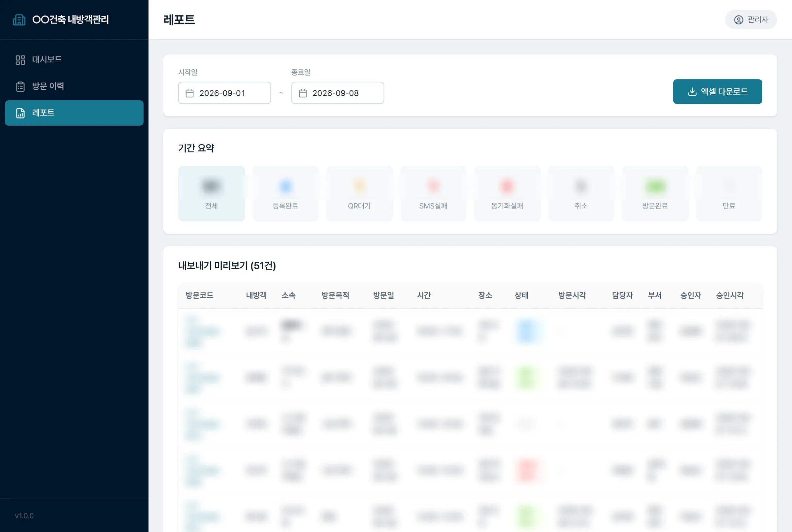Click the 방문일 column header
792x532 pixels.
click(383, 296)
